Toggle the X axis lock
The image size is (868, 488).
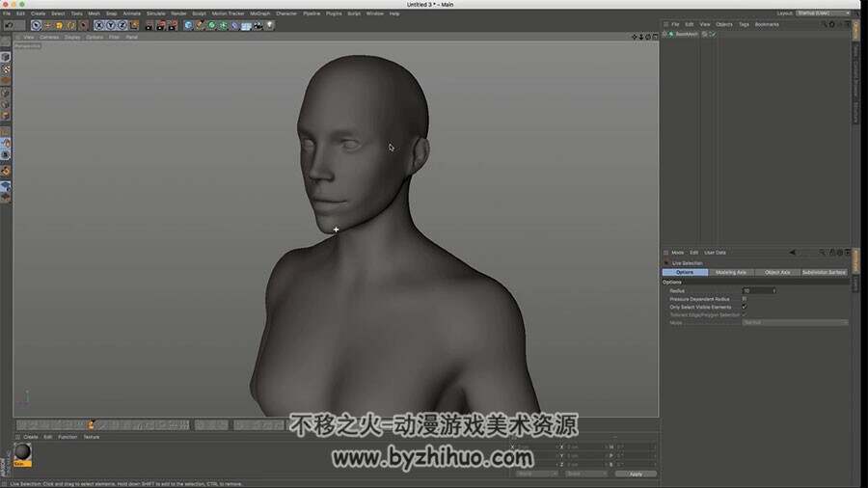pos(98,25)
